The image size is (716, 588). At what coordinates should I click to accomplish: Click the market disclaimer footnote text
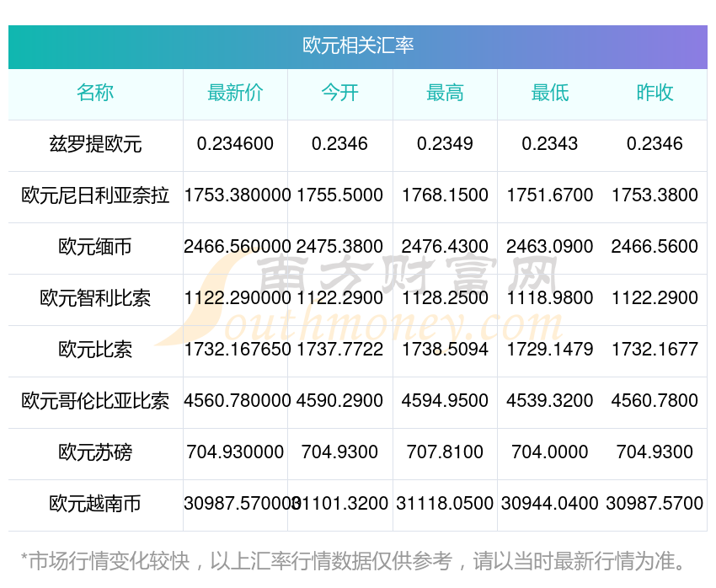click(352, 561)
